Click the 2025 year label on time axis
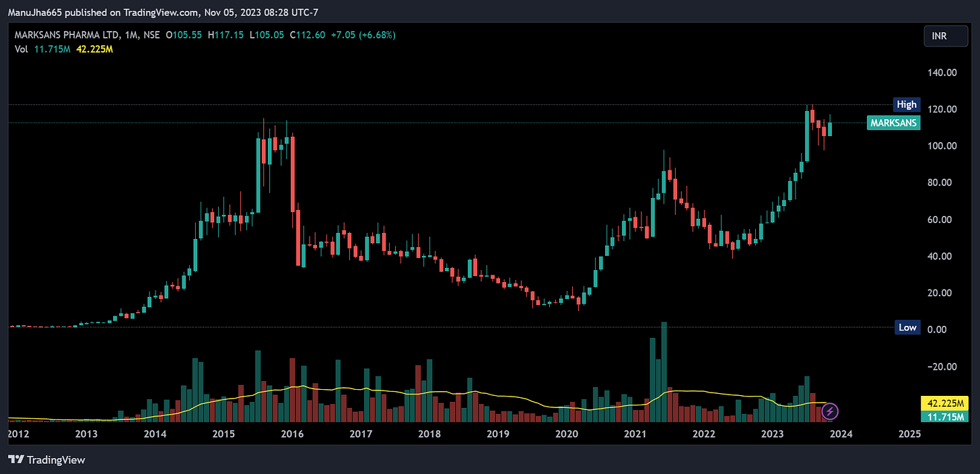Image resolution: width=980 pixels, height=474 pixels. tap(909, 434)
